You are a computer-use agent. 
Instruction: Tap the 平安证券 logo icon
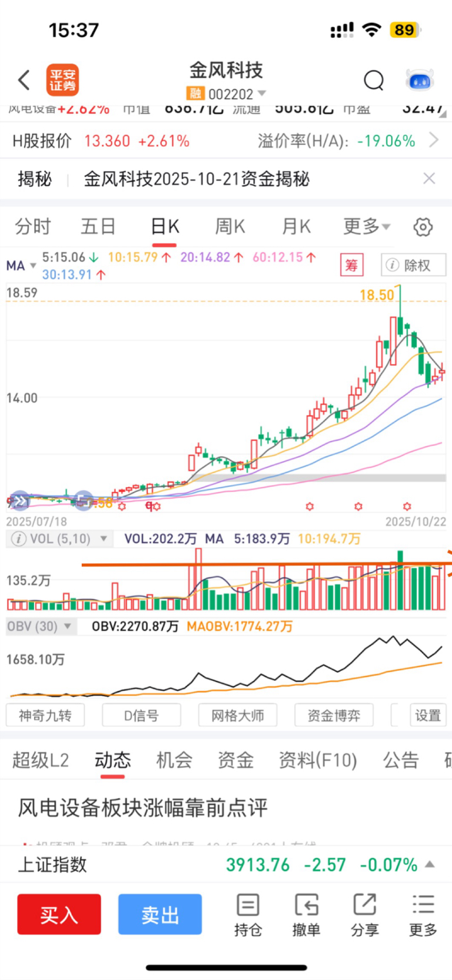(62, 80)
